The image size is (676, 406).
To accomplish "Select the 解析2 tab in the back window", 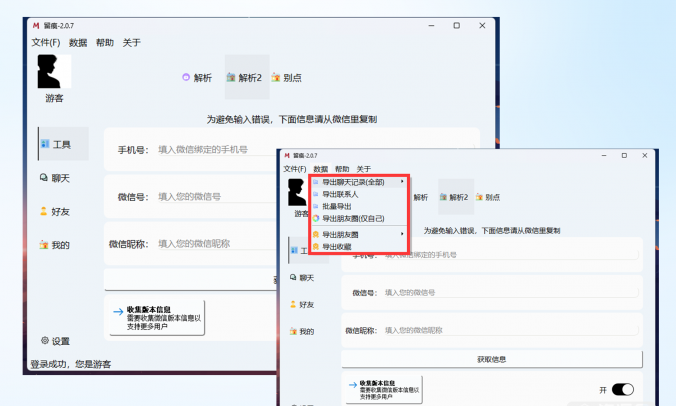I will pyautogui.click(x=247, y=77).
